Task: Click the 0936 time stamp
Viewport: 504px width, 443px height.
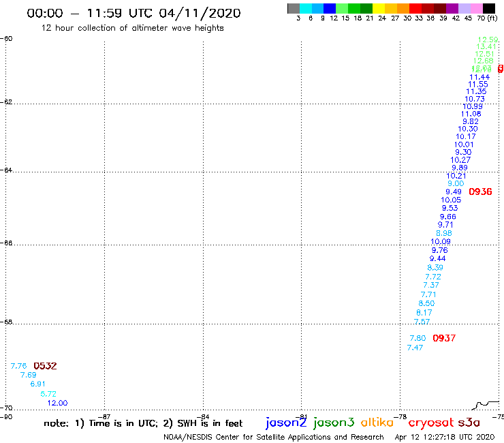Action: 480,192
